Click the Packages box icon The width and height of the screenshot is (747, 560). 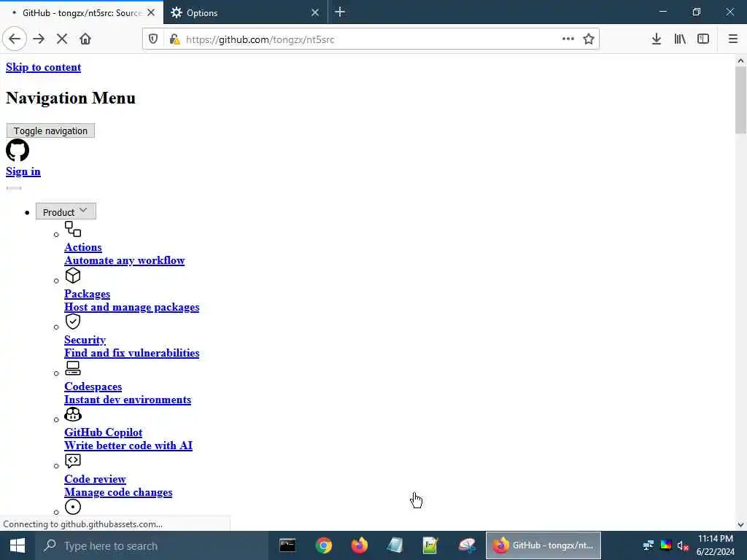click(73, 275)
